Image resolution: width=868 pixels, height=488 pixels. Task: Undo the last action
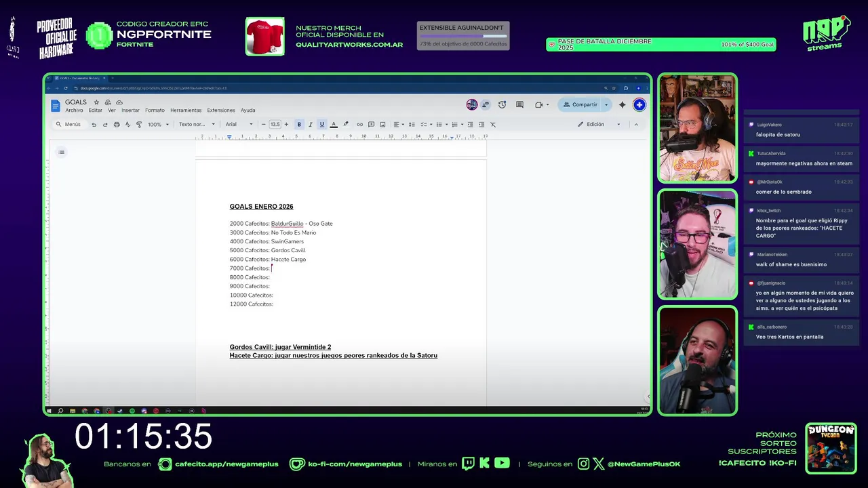pos(94,125)
